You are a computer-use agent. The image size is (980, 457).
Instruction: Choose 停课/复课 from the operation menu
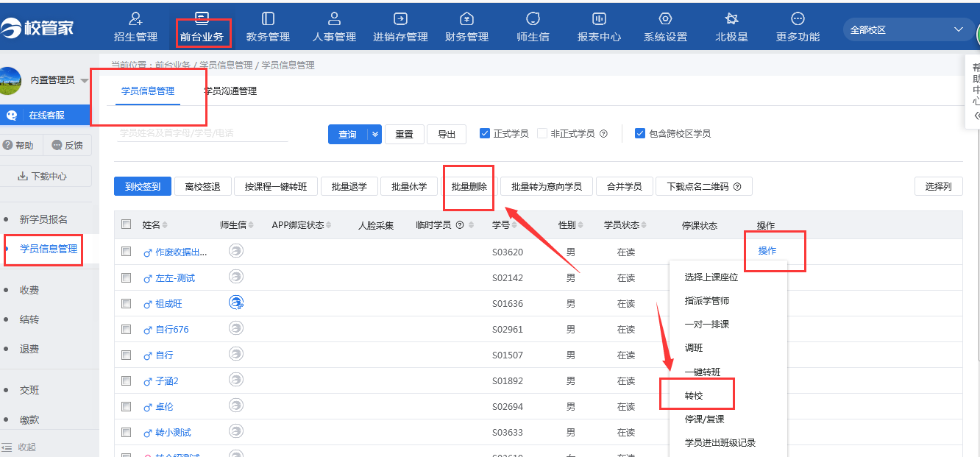[x=705, y=419]
